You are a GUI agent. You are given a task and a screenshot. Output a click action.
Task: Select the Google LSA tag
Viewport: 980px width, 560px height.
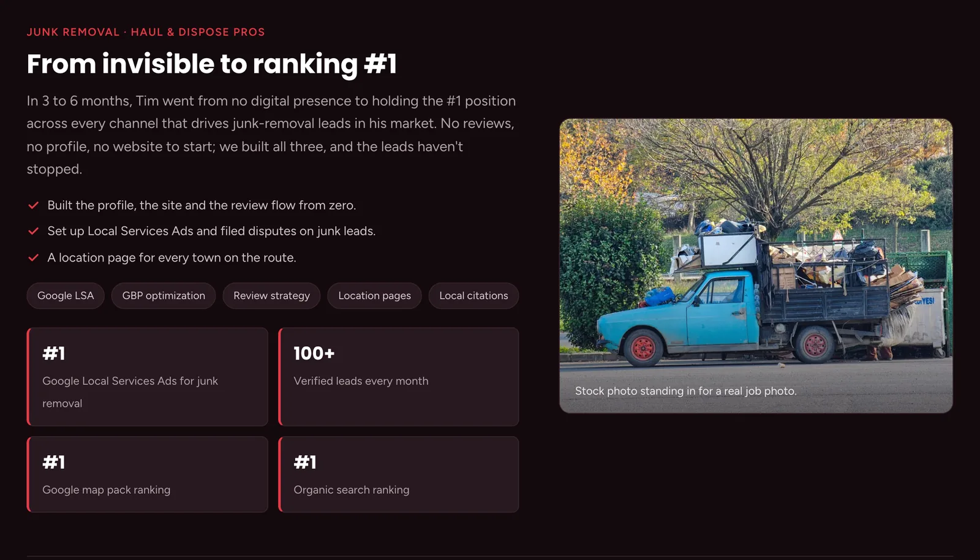coord(66,295)
